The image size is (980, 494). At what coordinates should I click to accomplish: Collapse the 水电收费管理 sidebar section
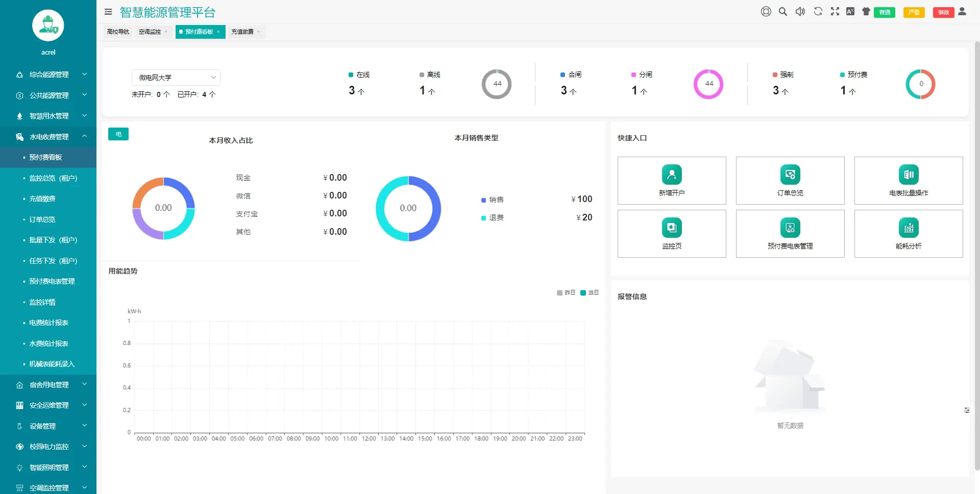48,137
